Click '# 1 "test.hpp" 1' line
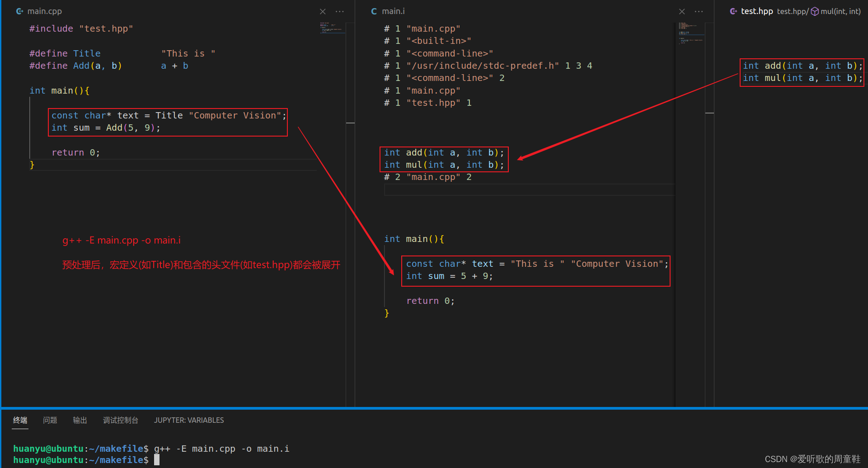Viewport: 868px width, 468px height. pyautogui.click(x=428, y=103)
